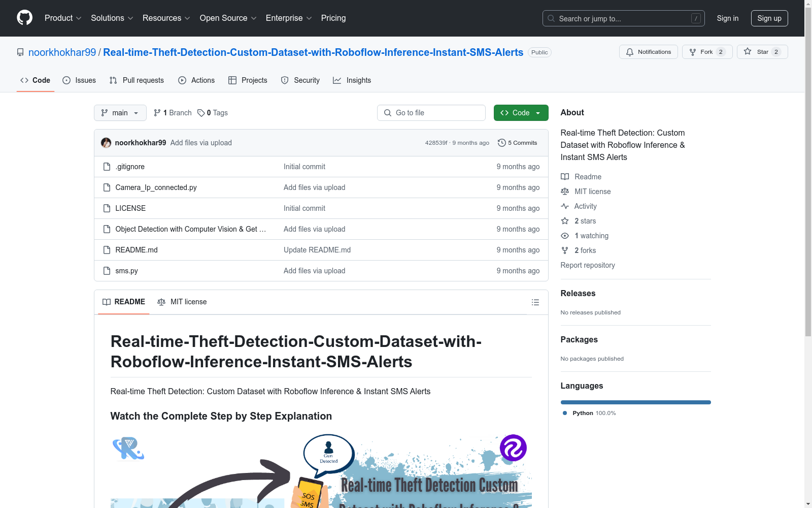Click the commit history clock icon
The width and height of the screenshot is (812, 508).
point(501,143)
